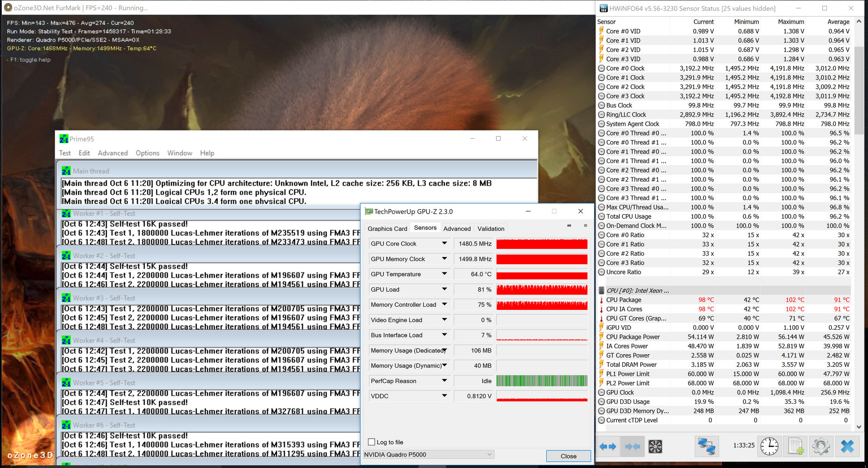Select Total CPU Usage row
This screenshot has width=868, height=468.
click(x=724, y=216)
